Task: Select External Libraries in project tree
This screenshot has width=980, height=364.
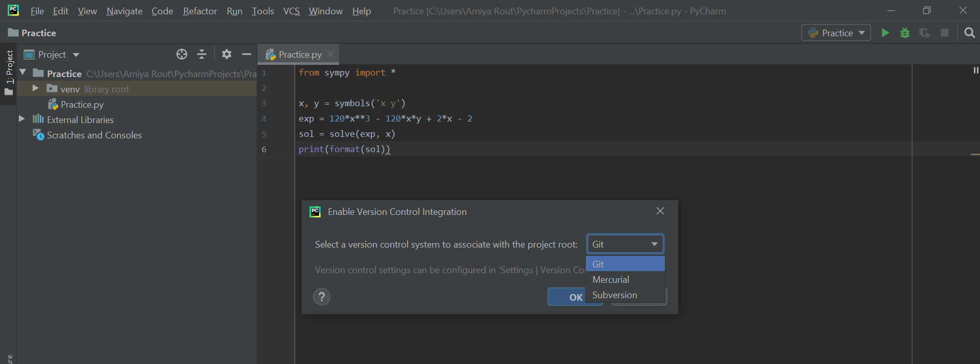Action: tap(80, 119)
